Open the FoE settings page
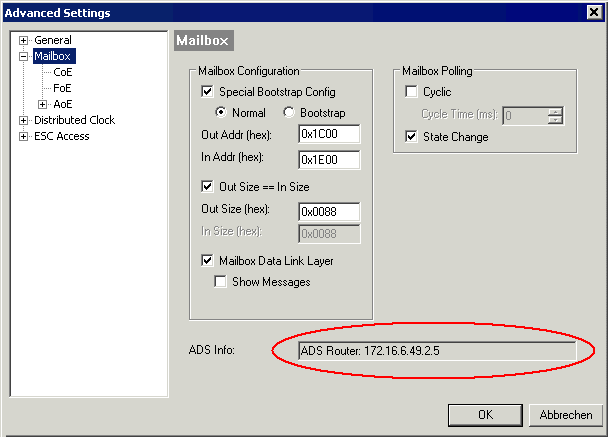The image size is (608, 437). click(62, 88)
